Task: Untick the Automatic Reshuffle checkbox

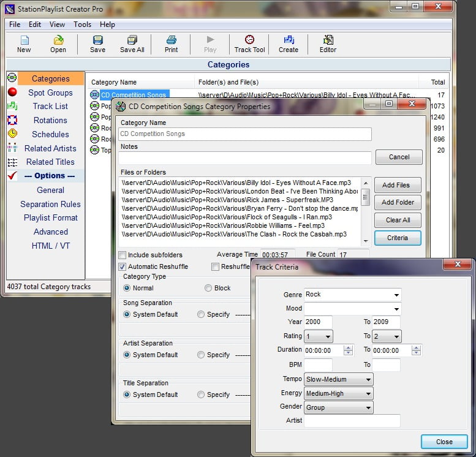Action: click(123, 266)
